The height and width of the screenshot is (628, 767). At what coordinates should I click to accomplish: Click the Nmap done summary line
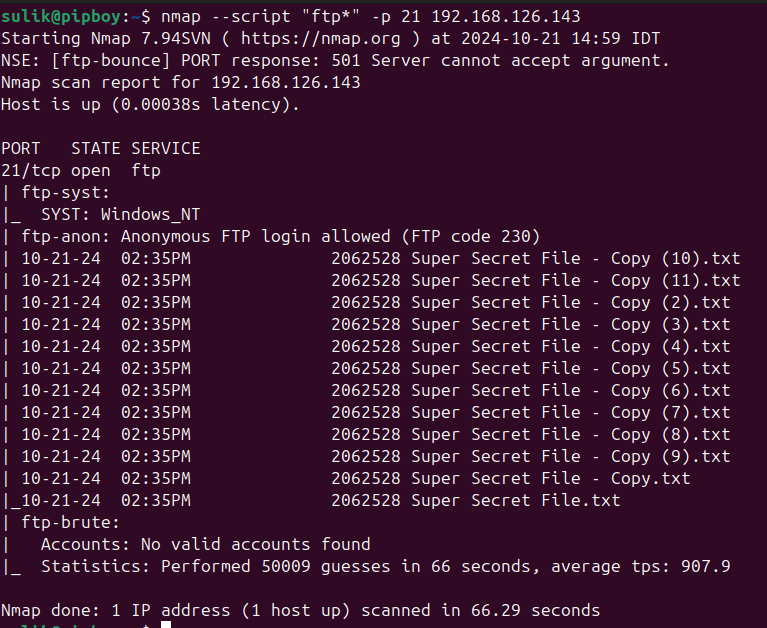tap(300, 610)
